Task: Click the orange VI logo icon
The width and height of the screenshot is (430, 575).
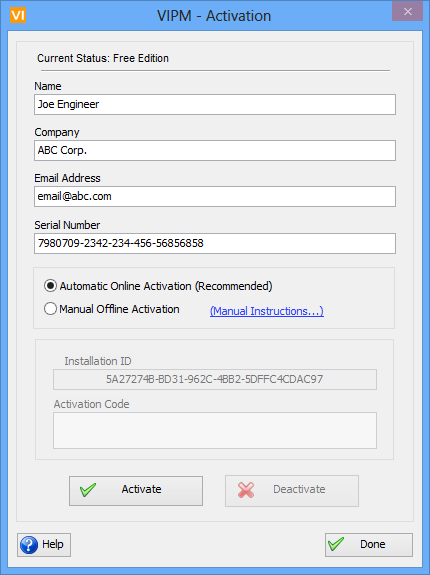Action: (18, 16)
